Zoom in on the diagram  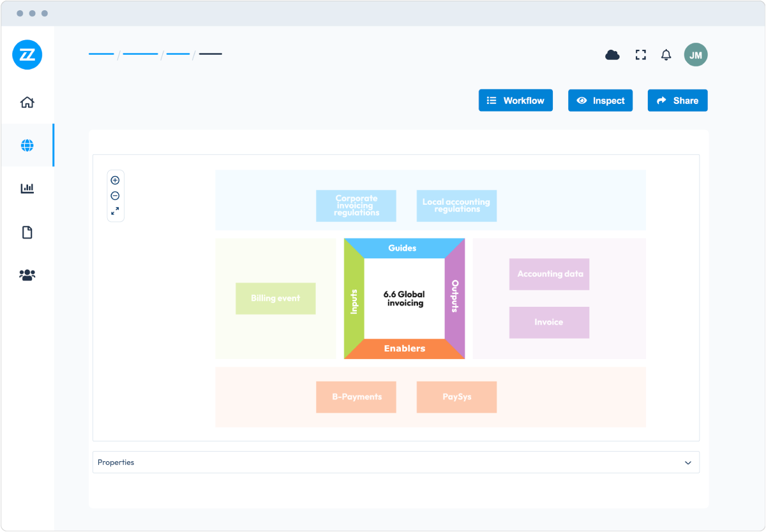(116, 181)
